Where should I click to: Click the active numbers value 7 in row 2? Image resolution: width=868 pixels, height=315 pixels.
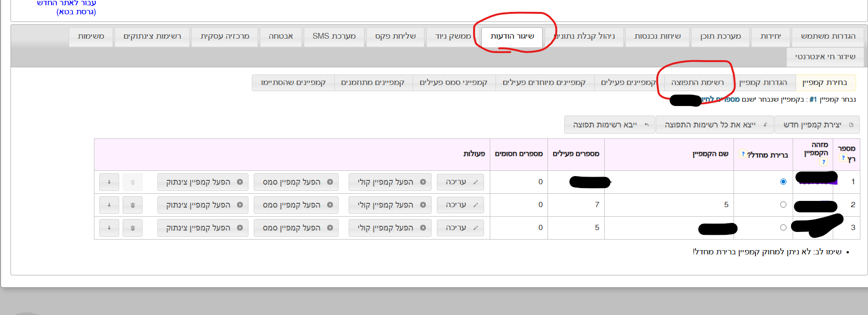[x=597, y=205]
